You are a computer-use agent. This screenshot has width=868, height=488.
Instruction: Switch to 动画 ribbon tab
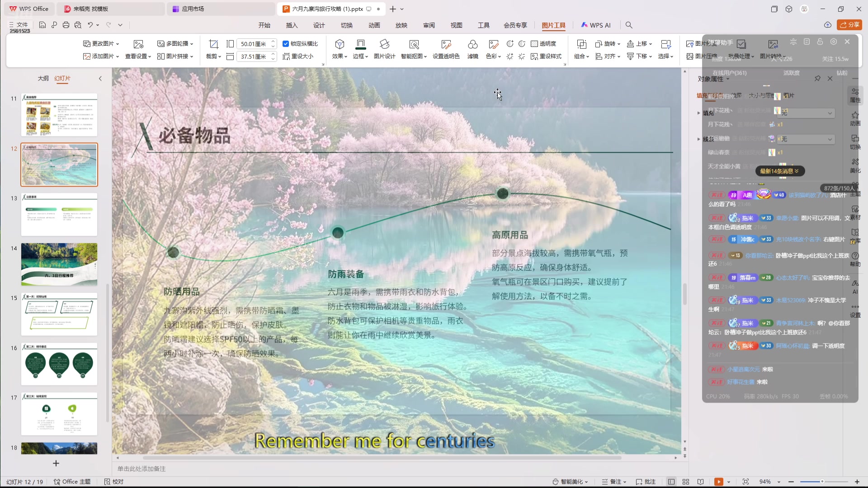tap(374, 25)
